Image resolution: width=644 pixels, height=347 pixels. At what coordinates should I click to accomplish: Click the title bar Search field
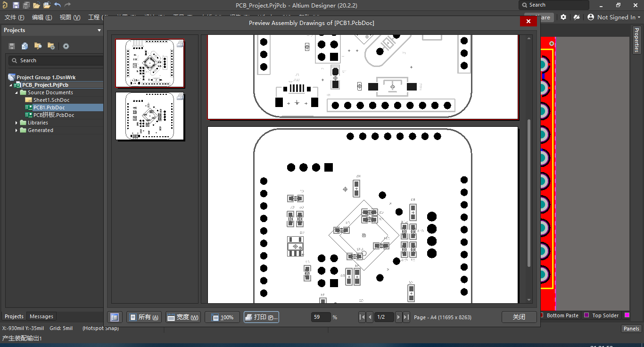pos(554,5)
